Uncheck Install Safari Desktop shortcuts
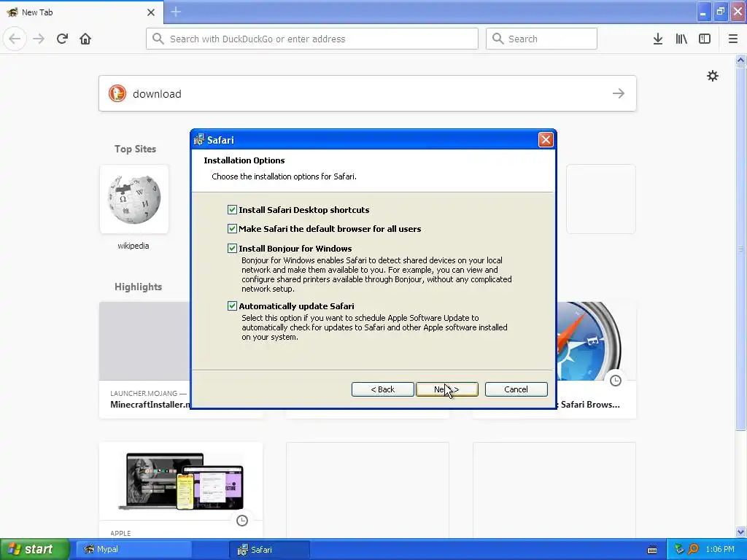 (x=232, y=209)
